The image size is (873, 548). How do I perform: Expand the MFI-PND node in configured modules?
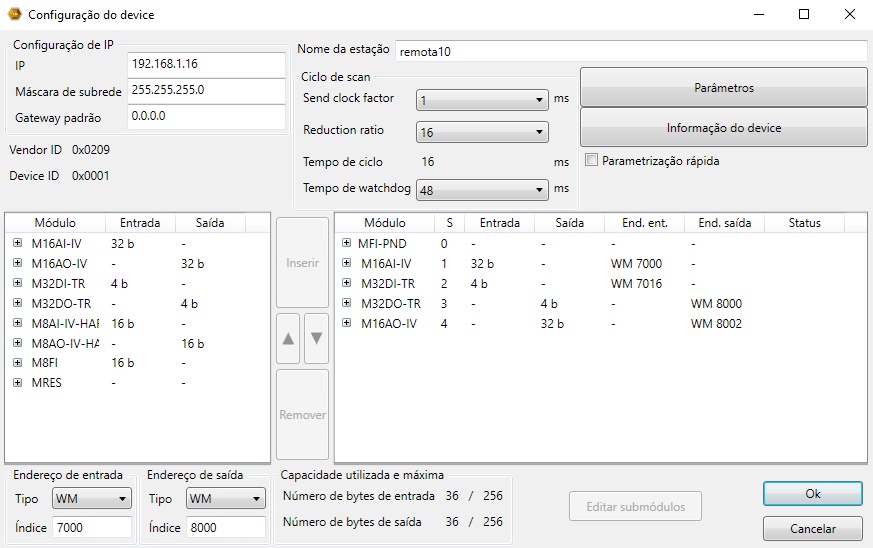click(346, 243)
